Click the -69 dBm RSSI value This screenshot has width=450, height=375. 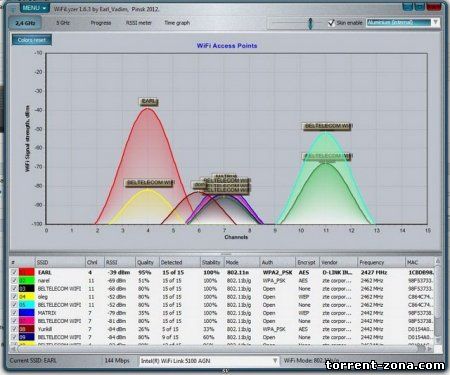click(116, 280)
